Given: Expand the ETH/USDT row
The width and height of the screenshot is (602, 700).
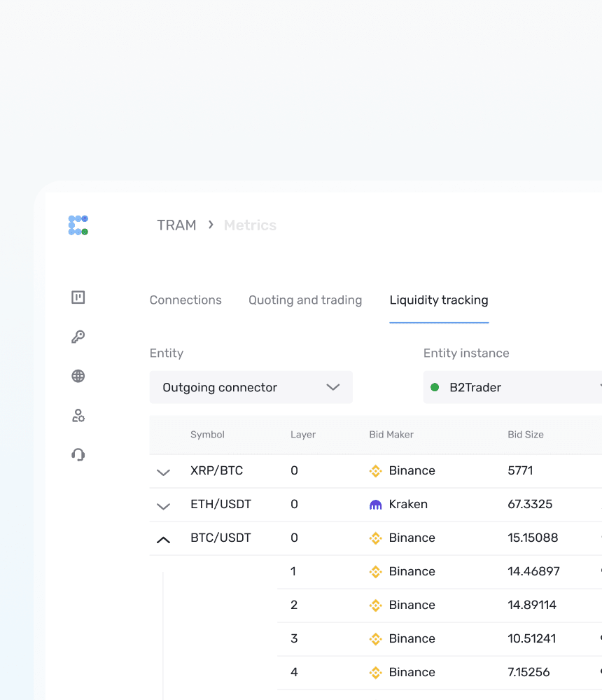Looking at the screenshot, I should coord(164,506).
